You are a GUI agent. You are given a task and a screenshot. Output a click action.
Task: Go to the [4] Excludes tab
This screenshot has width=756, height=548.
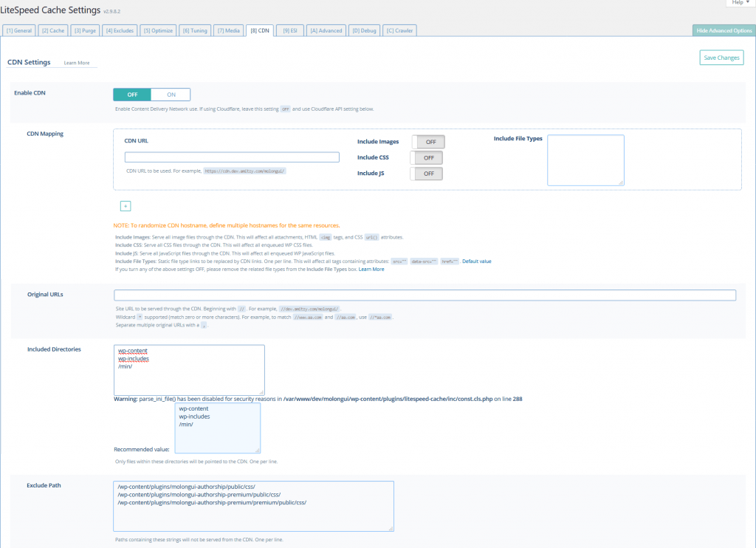pyautogui.click(x=120, y=30)
